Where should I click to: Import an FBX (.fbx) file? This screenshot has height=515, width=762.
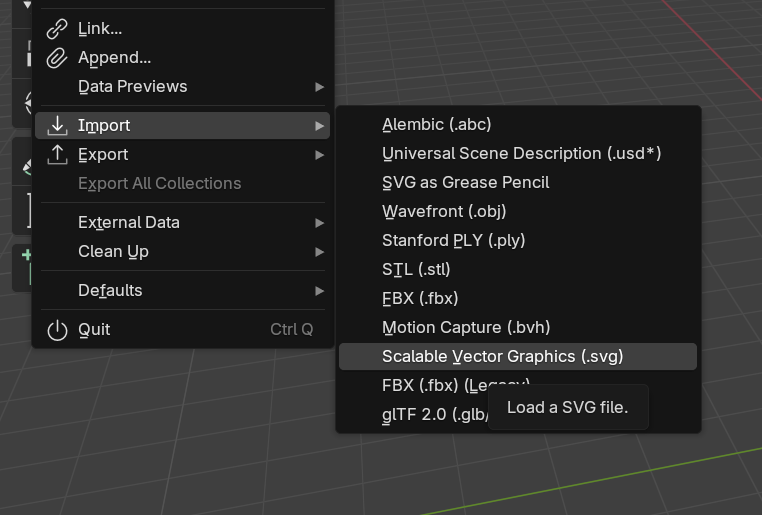tap(420, 299)
